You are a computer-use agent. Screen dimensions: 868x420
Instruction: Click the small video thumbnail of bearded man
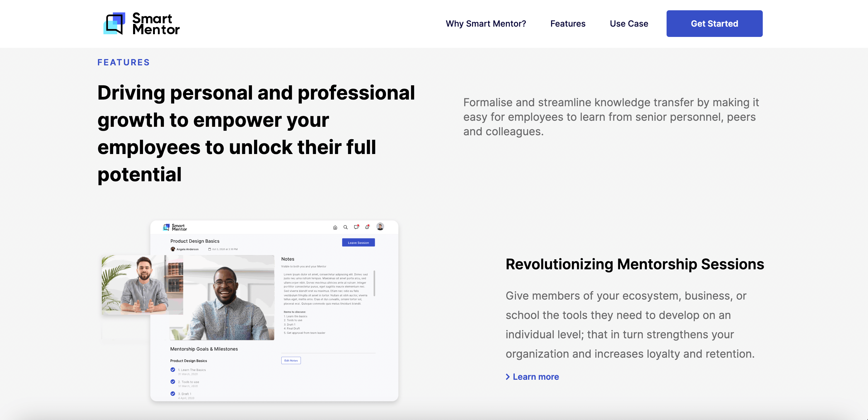tap(142, 285)
